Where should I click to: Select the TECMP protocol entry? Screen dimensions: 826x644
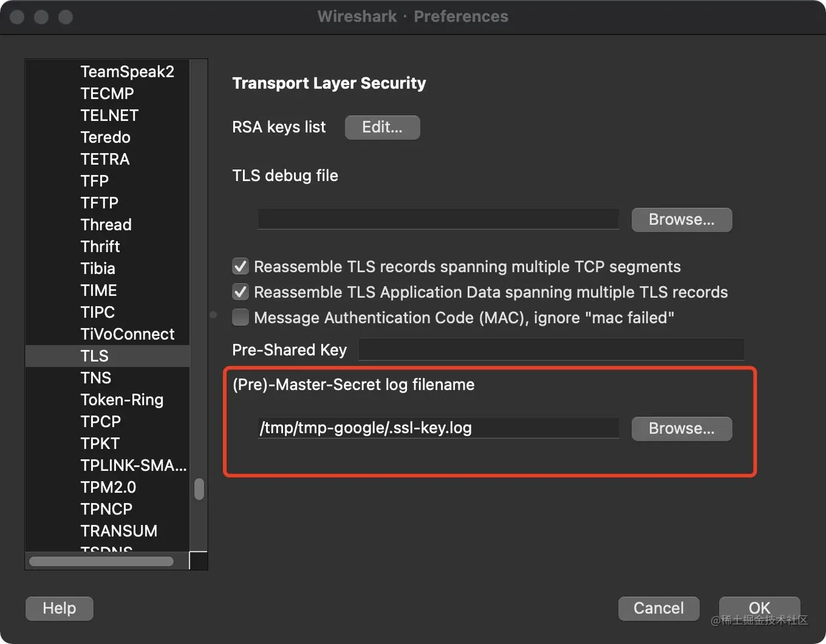click(x=108, y=94)
